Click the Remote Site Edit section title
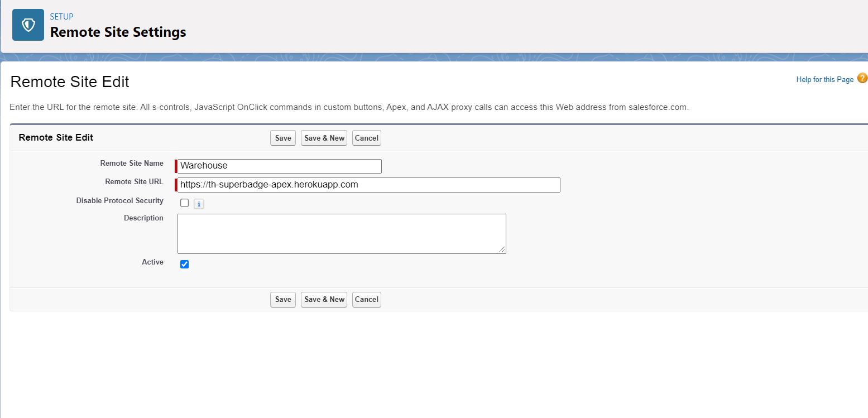868x418 pixels. [x=56, y=137]
